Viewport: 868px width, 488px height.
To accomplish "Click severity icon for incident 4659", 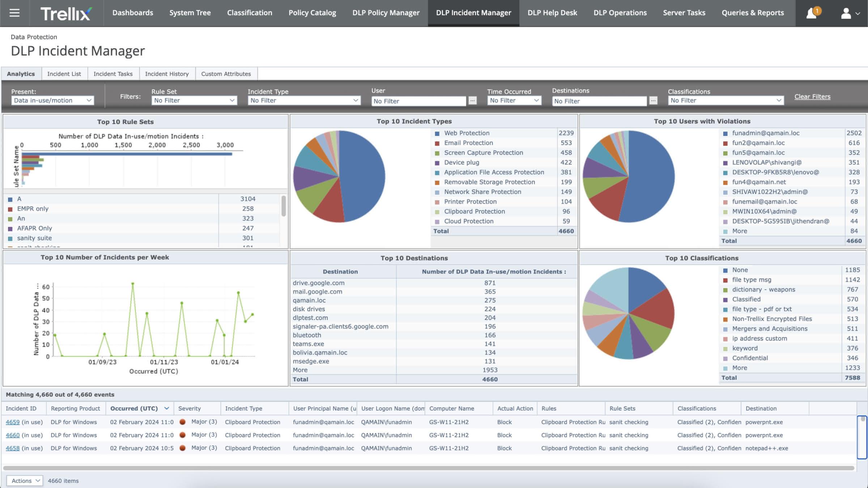I will click(x=183, y=422).
